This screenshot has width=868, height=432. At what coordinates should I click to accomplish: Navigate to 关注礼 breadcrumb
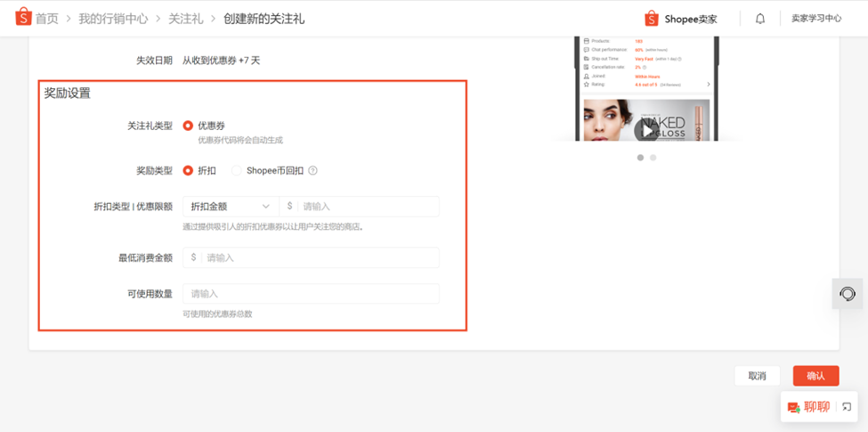[185, 19]
